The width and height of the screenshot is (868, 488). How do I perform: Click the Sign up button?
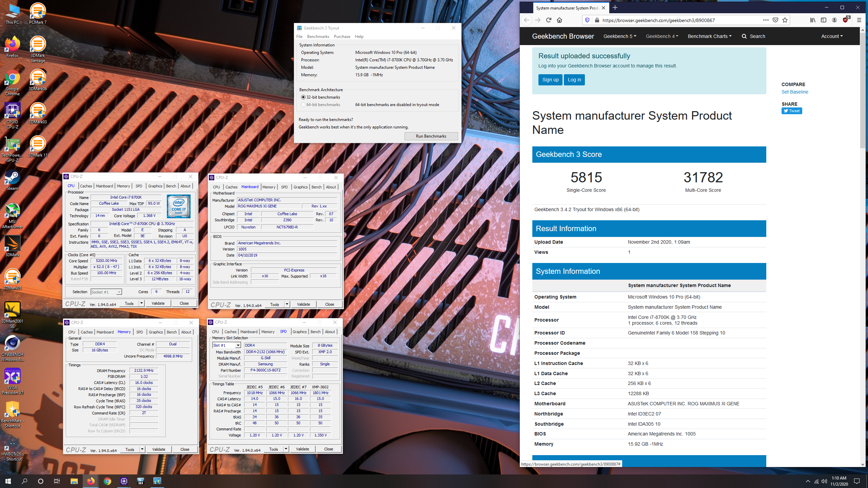point(550,80)
